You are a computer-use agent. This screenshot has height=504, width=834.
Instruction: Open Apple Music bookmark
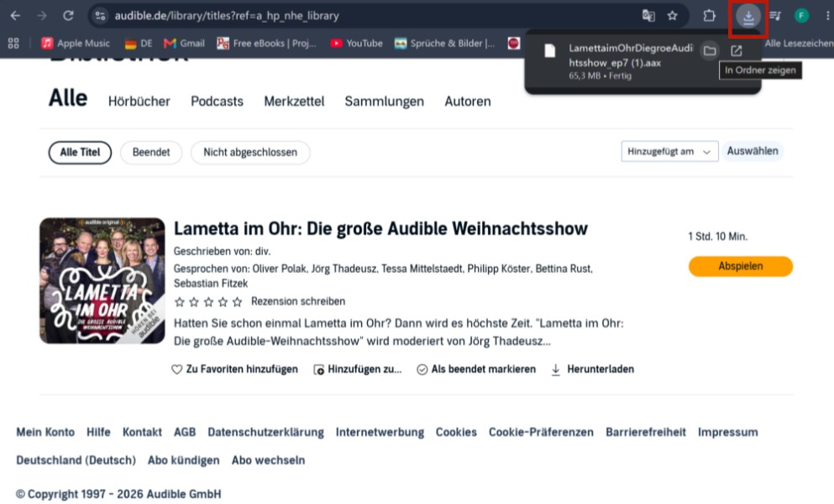(76, 44)
